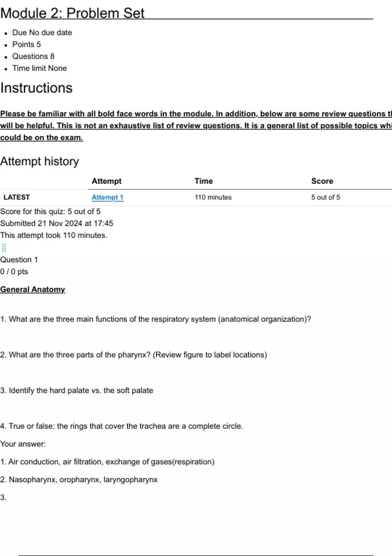
Task: Click the Time limit None item
Action: pos(40,68)
